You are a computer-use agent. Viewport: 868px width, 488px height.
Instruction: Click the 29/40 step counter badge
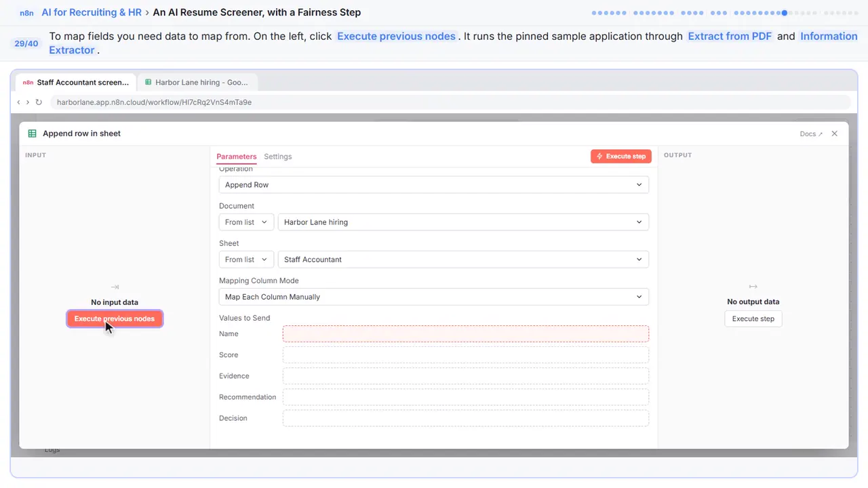26,43
